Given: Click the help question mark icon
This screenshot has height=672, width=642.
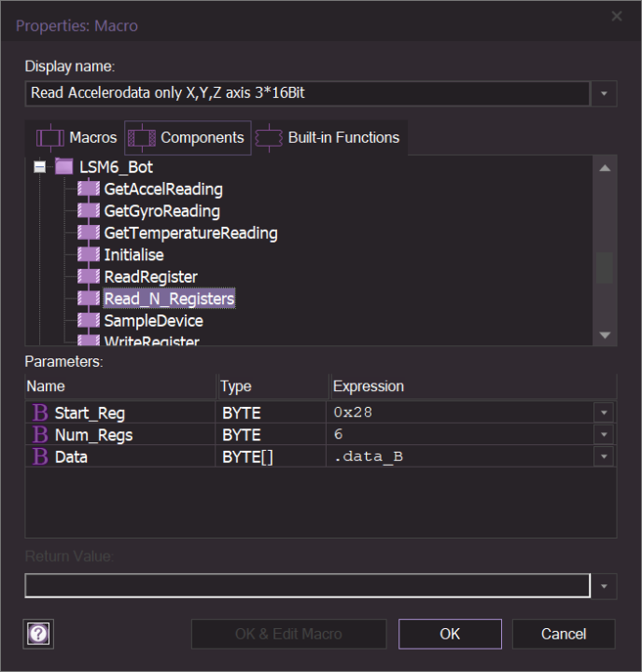Looking at the screenshot, I should 40,634.
